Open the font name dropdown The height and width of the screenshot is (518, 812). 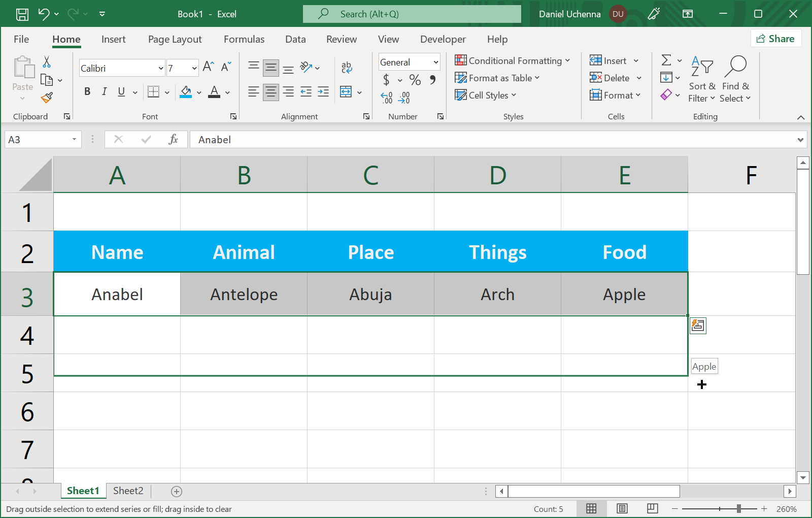pyautogui.click(x=161, y=68)
